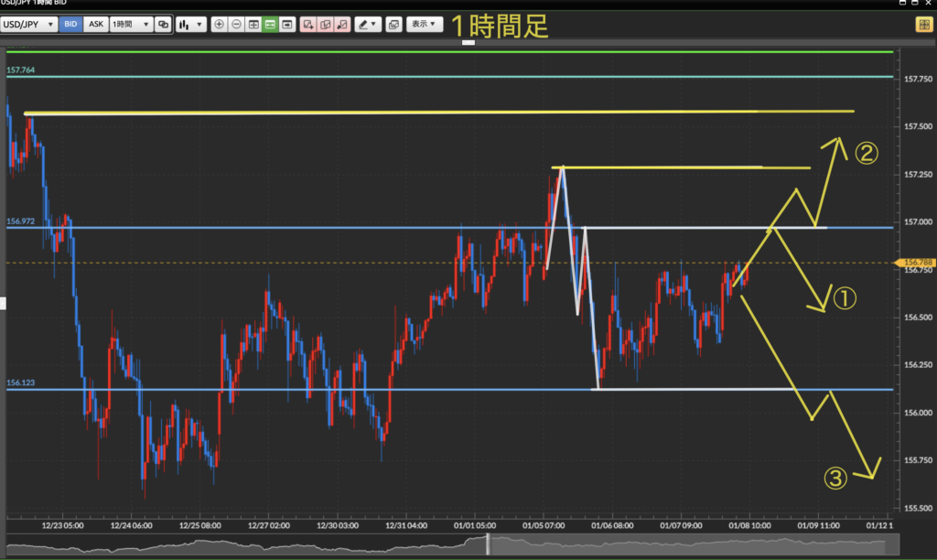Click the middle pink toolbar icon
This screenshot has width=937, height=560.
coord(325,25)
